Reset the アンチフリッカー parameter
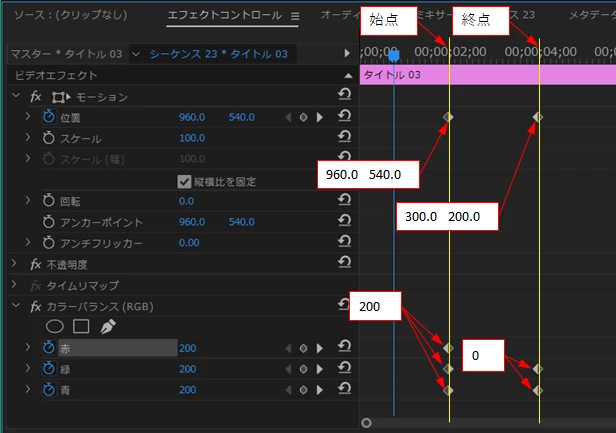Image resolution: width=616 pixels, height=433 pixels. (344, 241)
